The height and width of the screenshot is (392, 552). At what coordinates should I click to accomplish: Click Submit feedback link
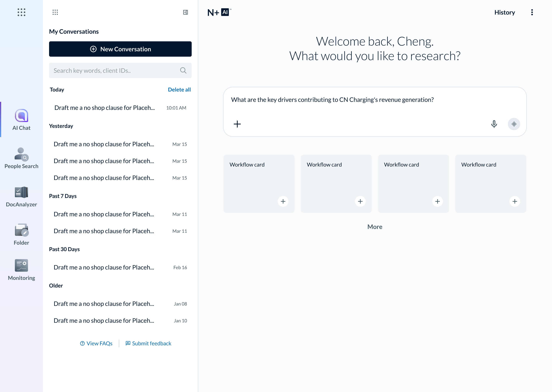coord(148,343)
